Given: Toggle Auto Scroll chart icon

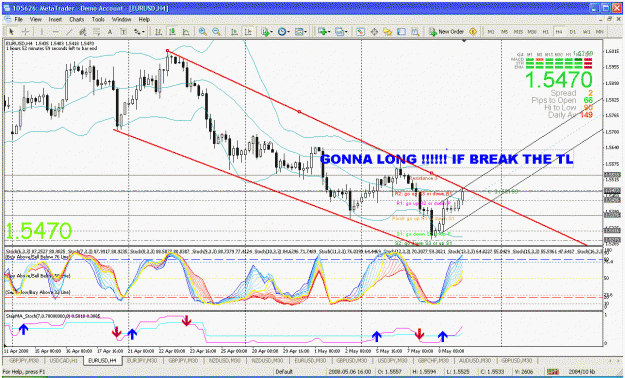Looking at the screenshot, I should [x=234, y=32].
